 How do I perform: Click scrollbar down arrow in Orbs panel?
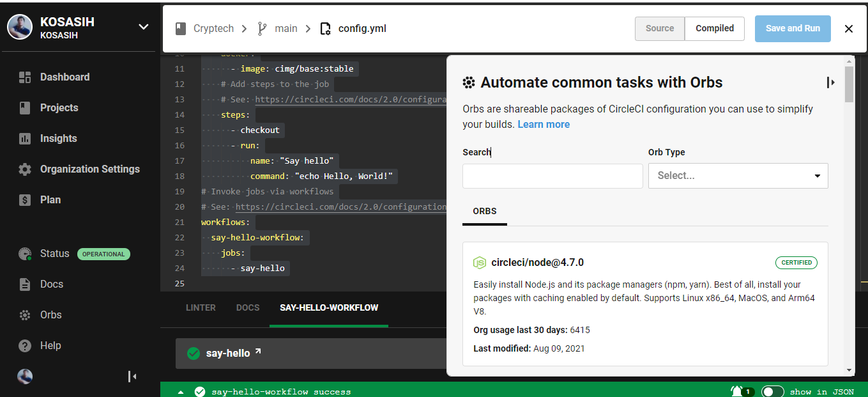(849, 370)
